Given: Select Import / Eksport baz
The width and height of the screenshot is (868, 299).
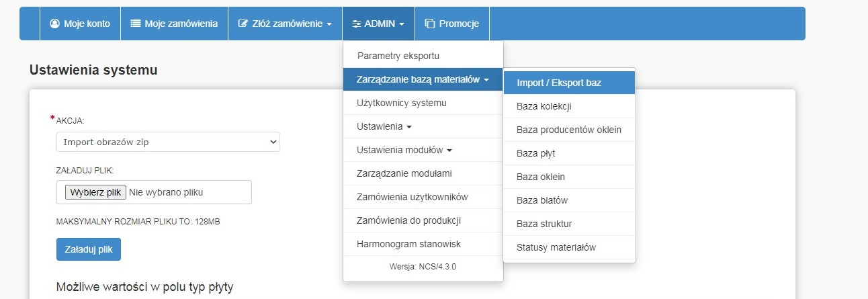Looking at the screenshot, I should point(559,83).
